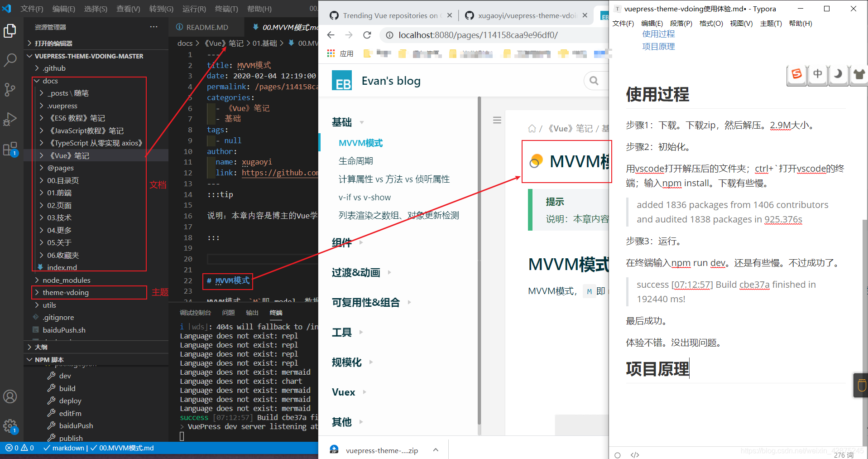The image size is (868, 459).
Task: Open VS Code 终端(T) menu
Action: (x=226, y=9)
